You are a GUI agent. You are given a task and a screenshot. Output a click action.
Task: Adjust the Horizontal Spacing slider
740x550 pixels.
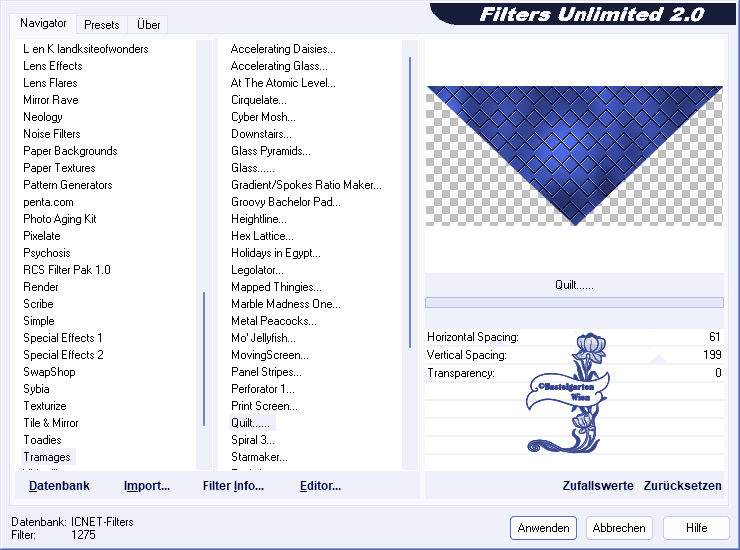574,337
